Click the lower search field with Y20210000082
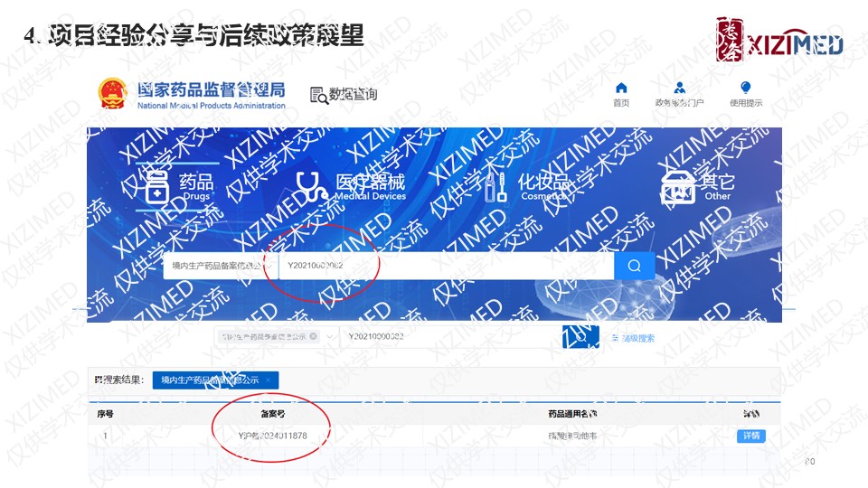Screen dimensions: 868x488 coord(443,336)
